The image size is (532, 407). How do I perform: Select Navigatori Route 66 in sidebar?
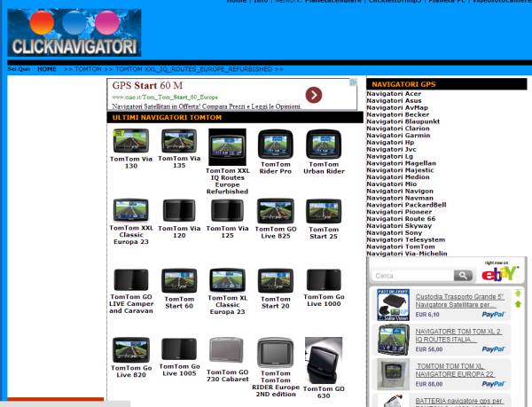401,219
